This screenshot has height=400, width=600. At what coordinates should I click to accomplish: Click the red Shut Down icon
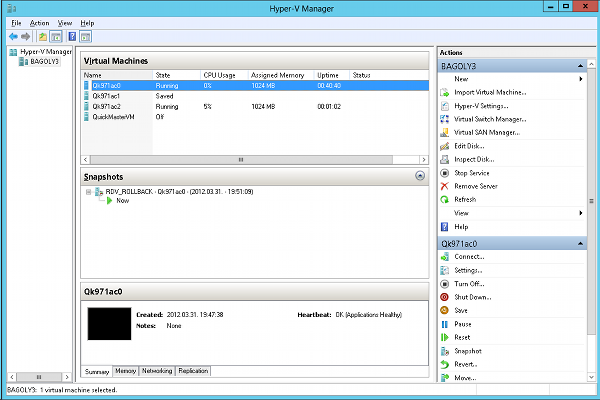445,297
